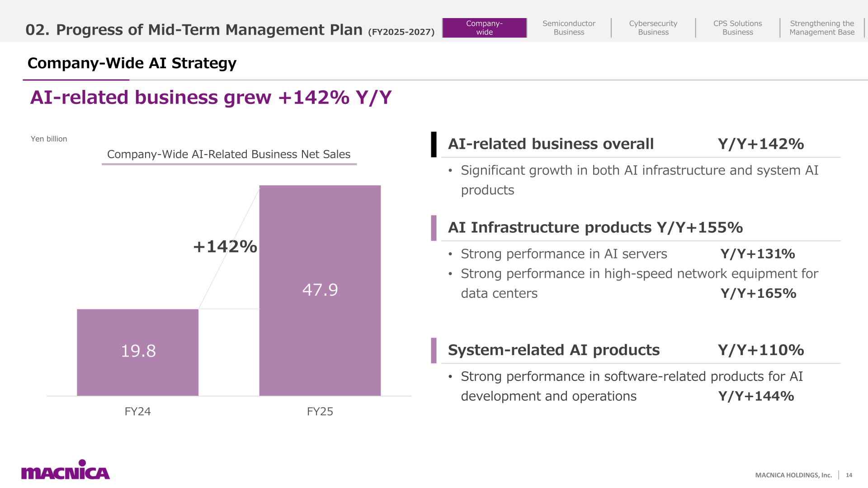Switch to Cybersecurity Business tab
This screenshot has height=488, width=868.
[x=653, y=28]
